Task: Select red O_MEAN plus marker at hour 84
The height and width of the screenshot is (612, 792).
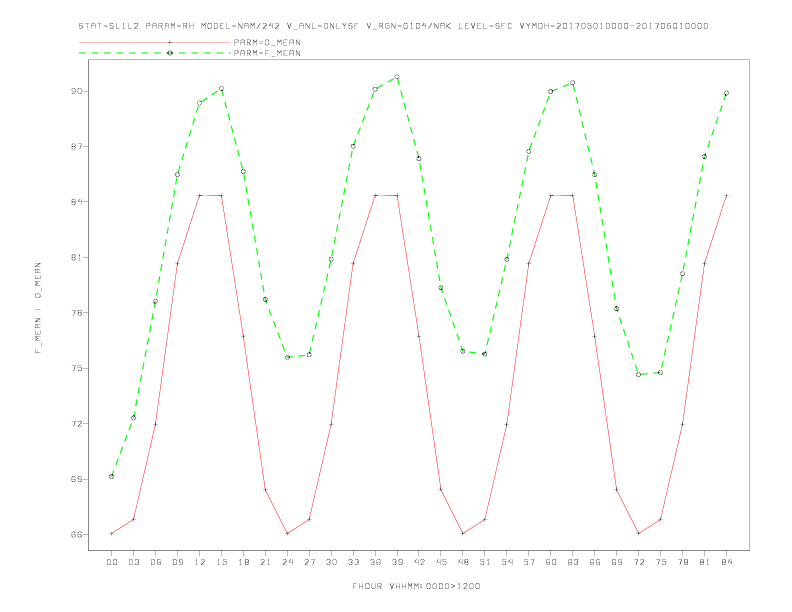Action: (x=726, y=195)
